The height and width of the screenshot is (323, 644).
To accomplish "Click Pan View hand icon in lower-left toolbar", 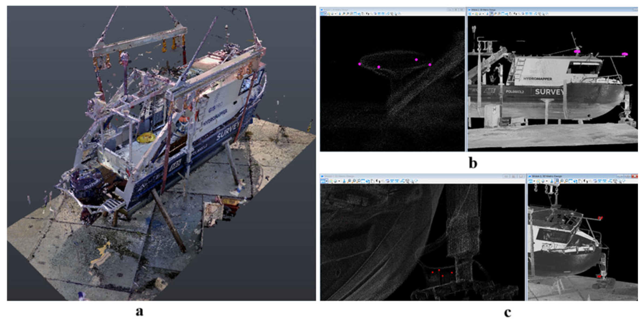I will point(373,181).
